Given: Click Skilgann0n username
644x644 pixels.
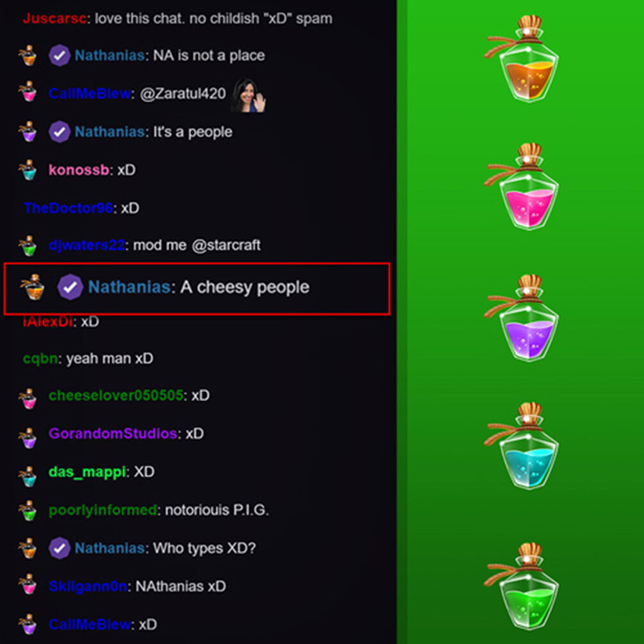Looking at the screenshot, I should click(88, 586).
